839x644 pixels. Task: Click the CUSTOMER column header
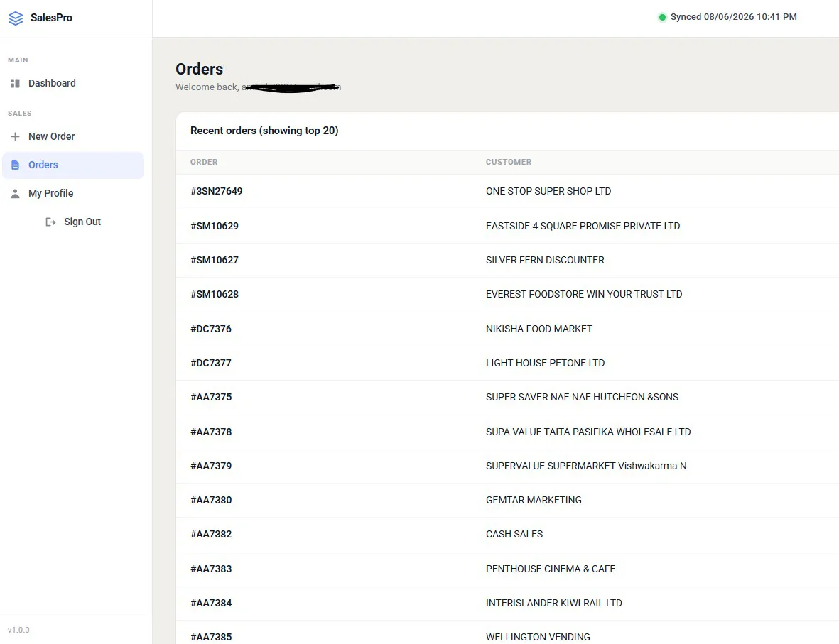point(509,162)
